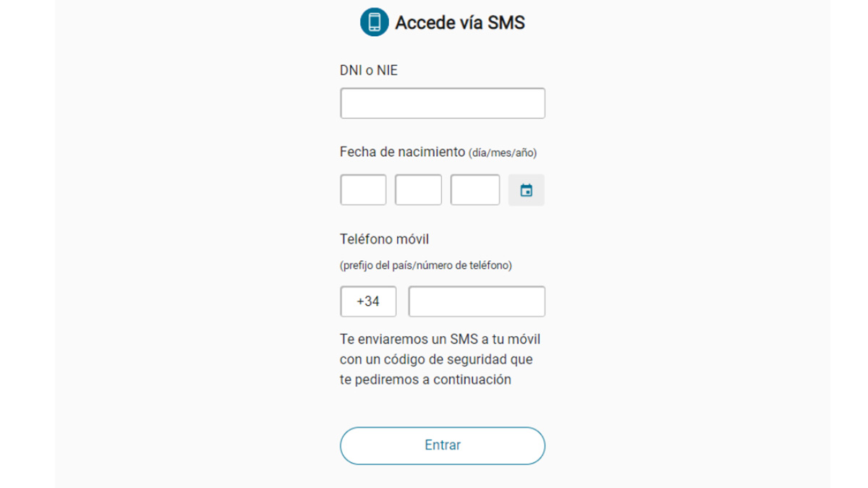Click the mobile phone SMS icon
Viewport: 868px width, 488px height.
tap(374, 22)
